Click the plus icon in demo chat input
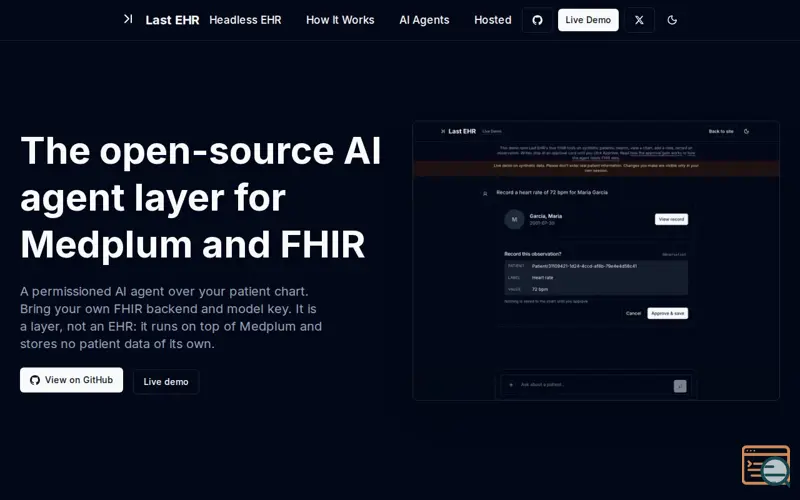The image size is (800, 500). (511, 385)
